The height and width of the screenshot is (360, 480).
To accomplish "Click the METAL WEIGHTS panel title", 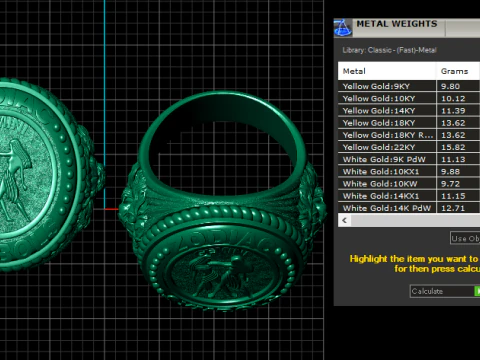I will click(x=397, y=24).
